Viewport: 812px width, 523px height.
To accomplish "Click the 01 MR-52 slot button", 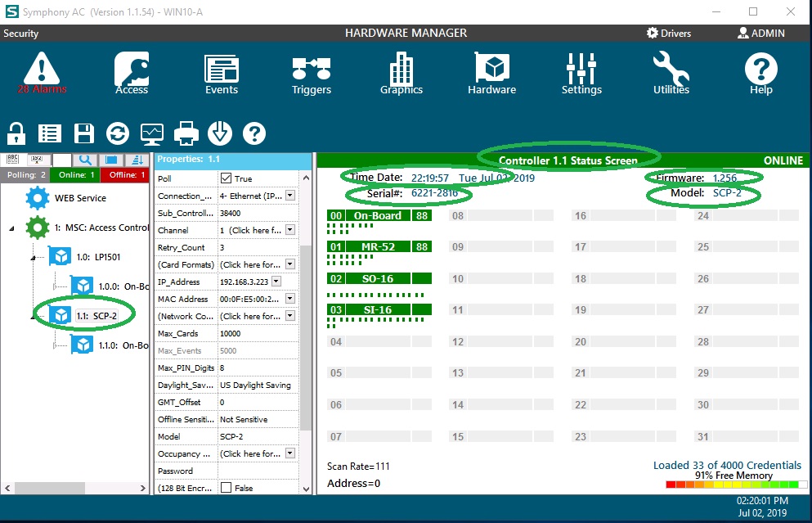I will (x=379, y=246).
